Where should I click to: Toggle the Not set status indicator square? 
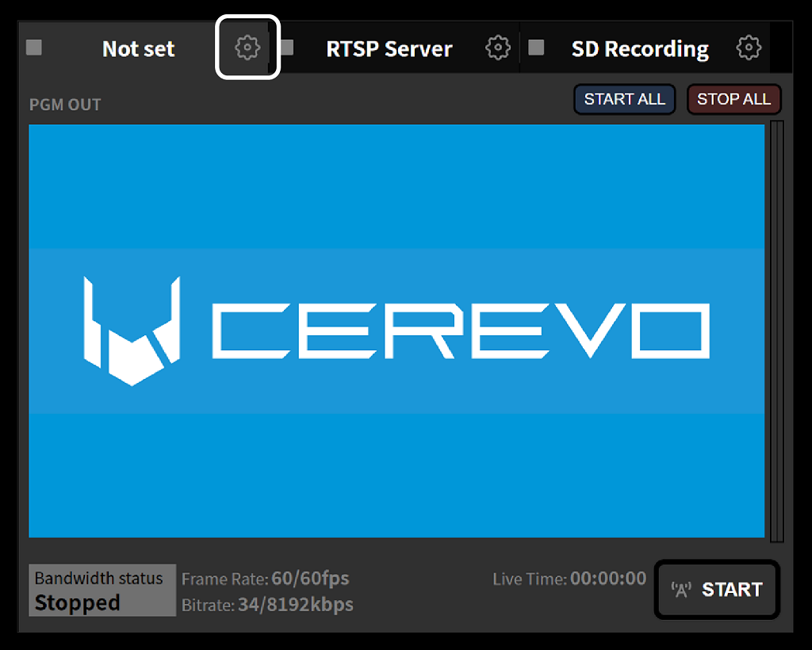click(x=34, y=48)
